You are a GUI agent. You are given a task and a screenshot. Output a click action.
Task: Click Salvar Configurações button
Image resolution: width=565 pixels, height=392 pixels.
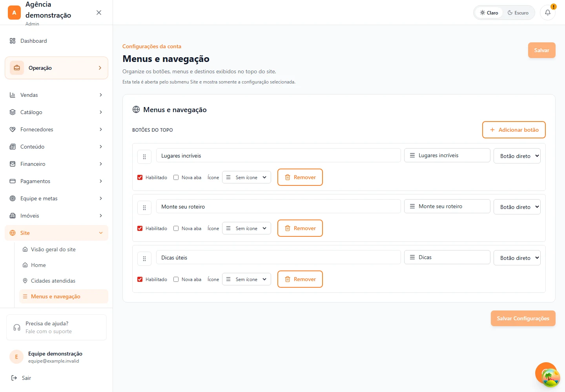523,318
